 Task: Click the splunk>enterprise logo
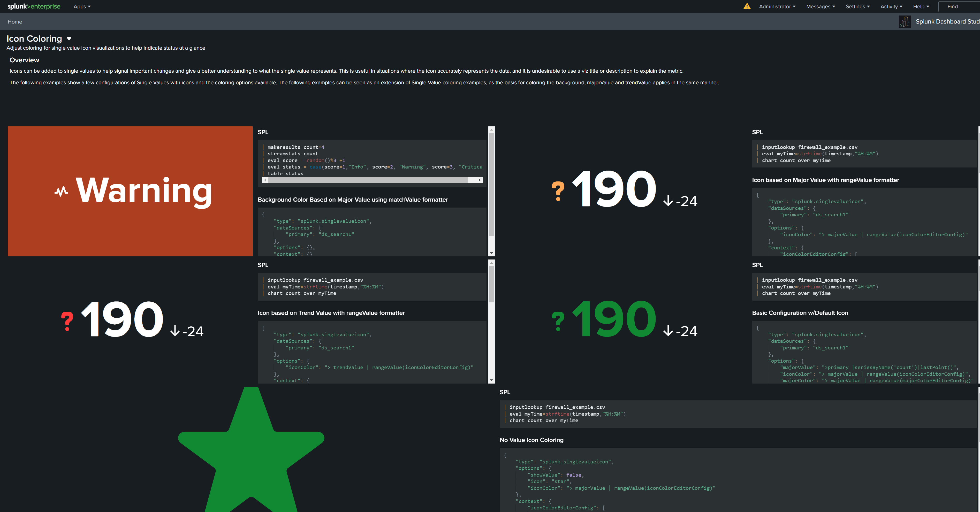click(x=34, y=6)
